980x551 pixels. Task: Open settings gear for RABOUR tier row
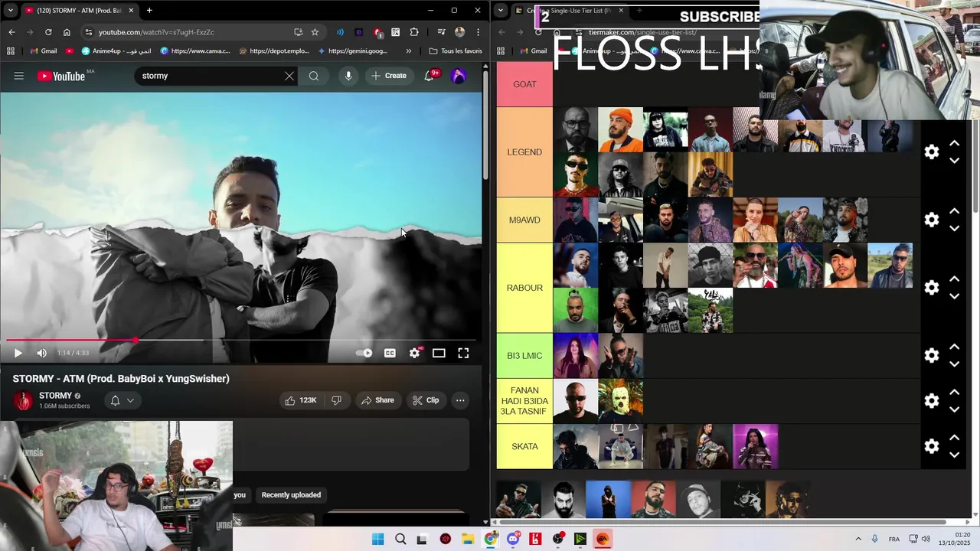click(x=932, y=288)
